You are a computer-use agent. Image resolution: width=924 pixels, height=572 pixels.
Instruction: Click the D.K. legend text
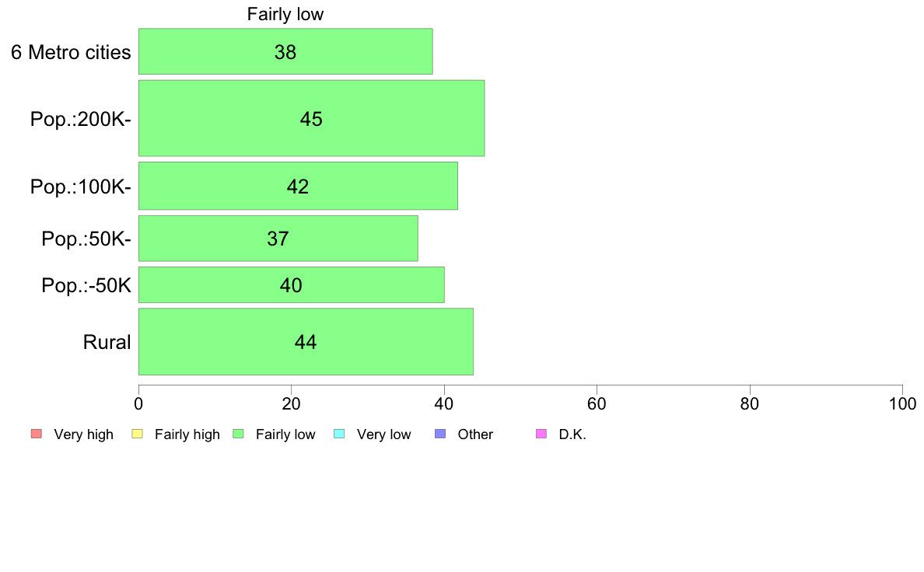tap(572, 434)
